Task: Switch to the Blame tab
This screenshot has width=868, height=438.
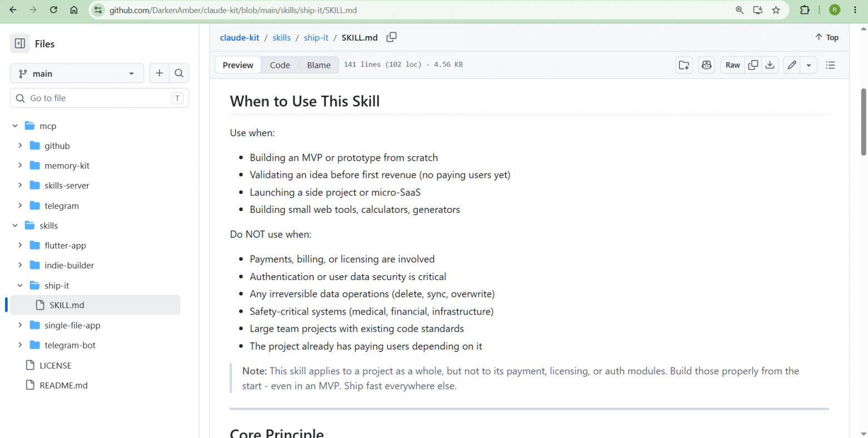Action: [x=319, y=65]
